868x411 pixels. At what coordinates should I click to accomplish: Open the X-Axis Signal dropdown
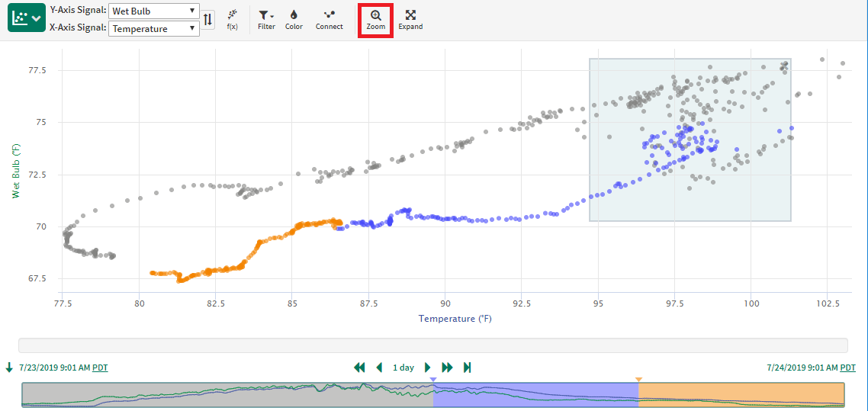pyautogui.click(x=153, y=29)
